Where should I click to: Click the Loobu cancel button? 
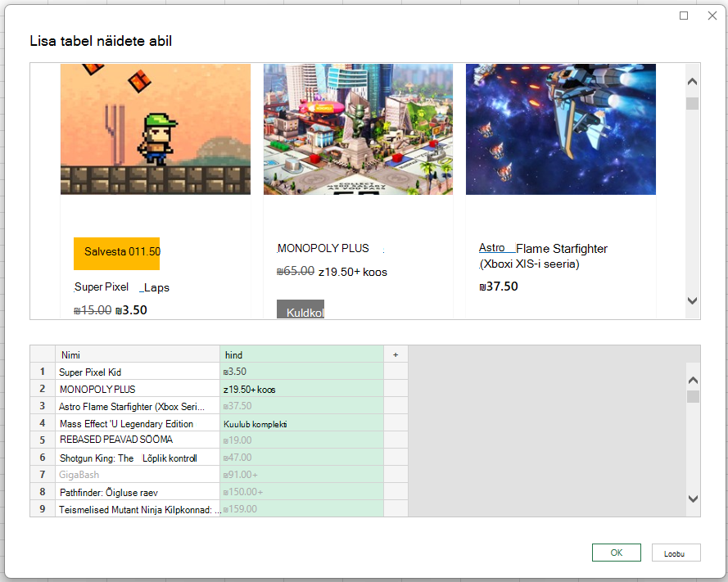point(676,553)
